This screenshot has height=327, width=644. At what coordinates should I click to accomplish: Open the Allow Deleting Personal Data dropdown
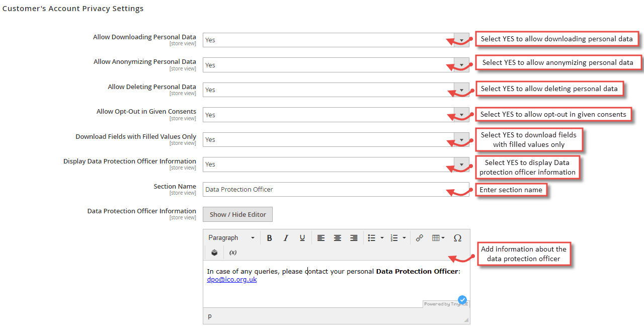click(461, 90)
